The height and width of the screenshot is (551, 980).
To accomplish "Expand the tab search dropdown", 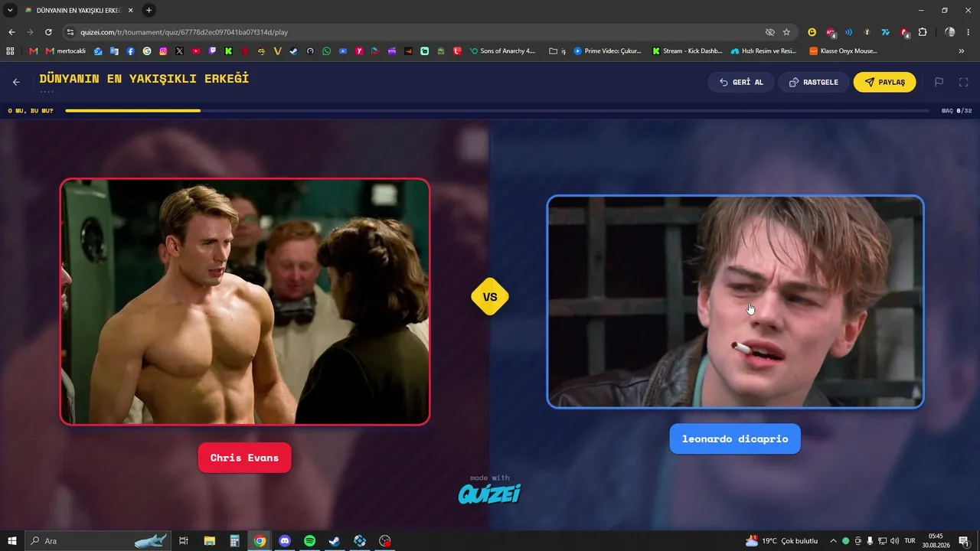I will pos(11,10).
